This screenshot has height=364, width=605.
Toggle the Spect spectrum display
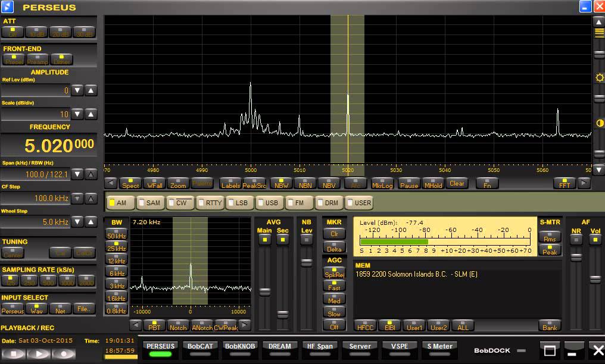coord(130,183)
